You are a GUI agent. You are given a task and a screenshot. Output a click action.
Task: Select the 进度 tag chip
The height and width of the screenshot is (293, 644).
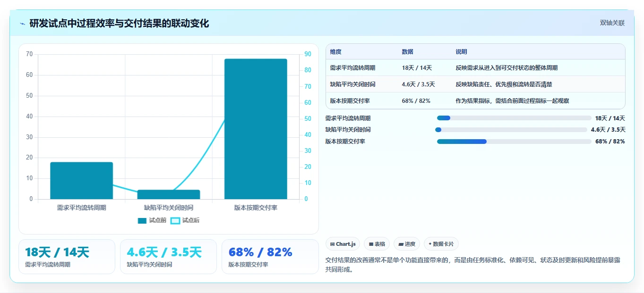(407, 244)
